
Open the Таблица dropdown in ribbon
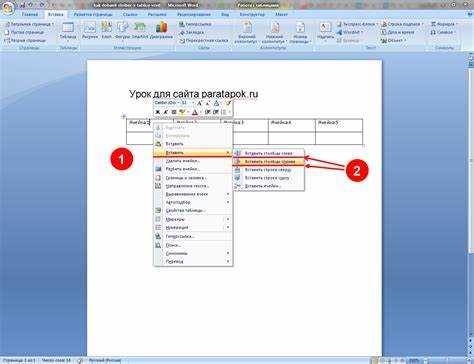(68, 31)
